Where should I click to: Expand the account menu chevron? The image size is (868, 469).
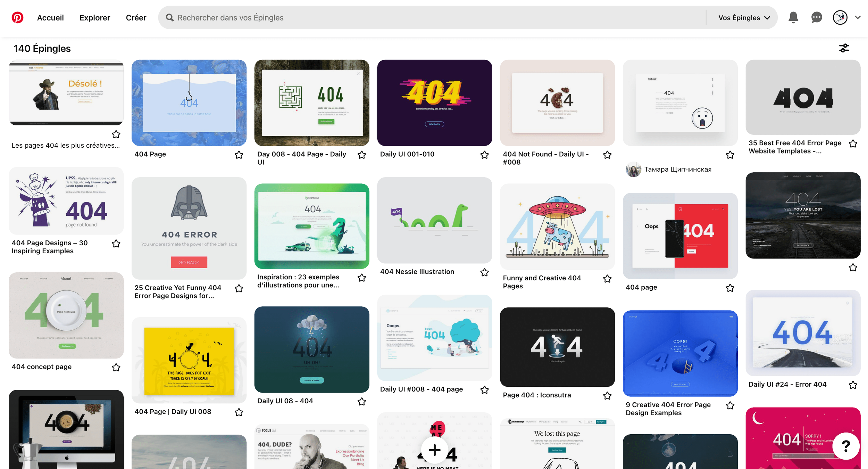[858, 17]
